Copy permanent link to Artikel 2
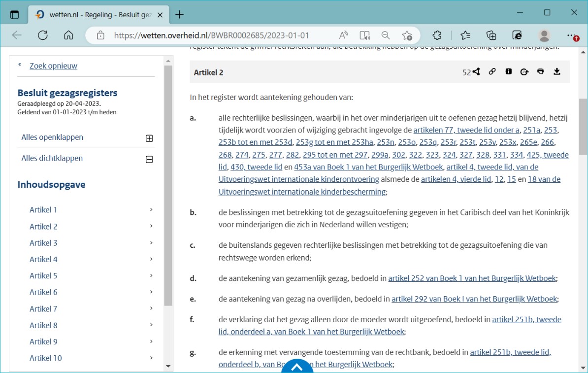The image size is (588, 373). 492,71
